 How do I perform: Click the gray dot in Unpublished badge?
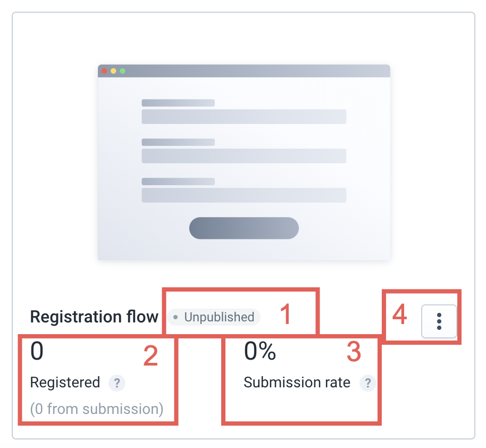[x=175, y=317]
